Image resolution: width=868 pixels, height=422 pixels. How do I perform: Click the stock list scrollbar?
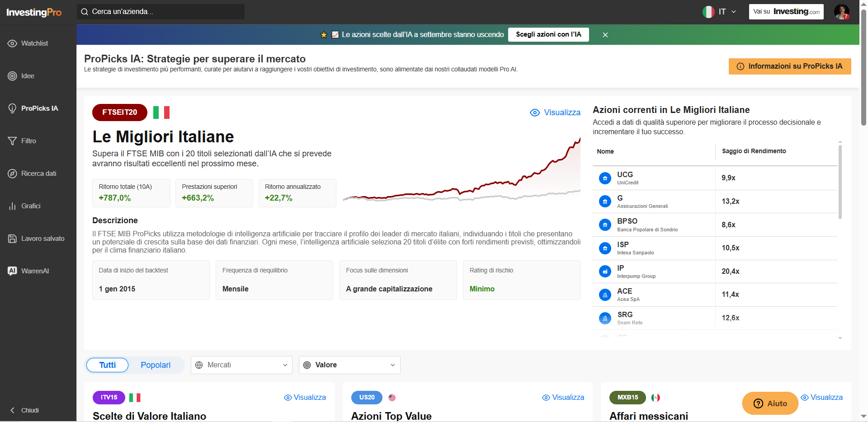[840, 182]
